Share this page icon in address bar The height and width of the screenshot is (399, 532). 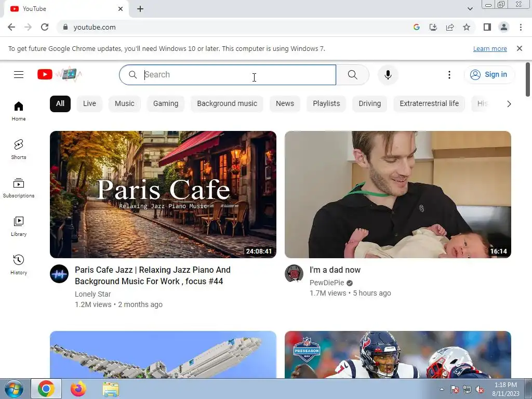(450, 27)
